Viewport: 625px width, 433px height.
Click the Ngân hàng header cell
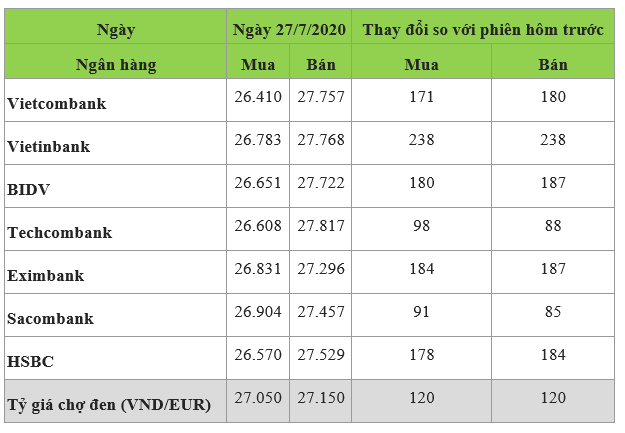(x=116, y=65)
